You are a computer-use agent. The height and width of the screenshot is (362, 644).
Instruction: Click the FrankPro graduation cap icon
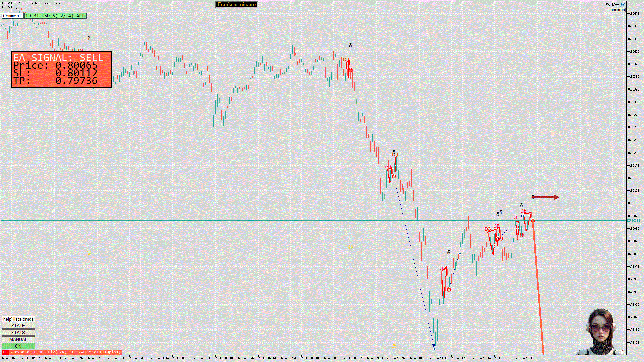(623, 5)
